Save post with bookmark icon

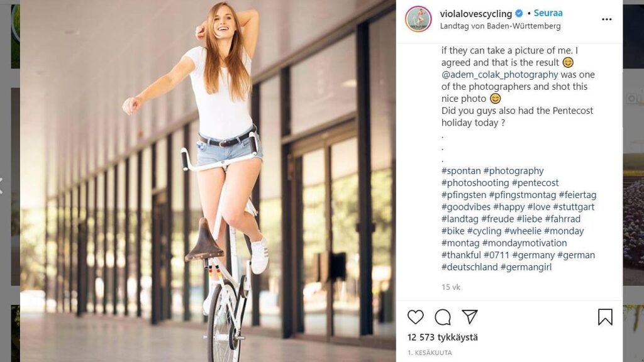pos(605,317)
